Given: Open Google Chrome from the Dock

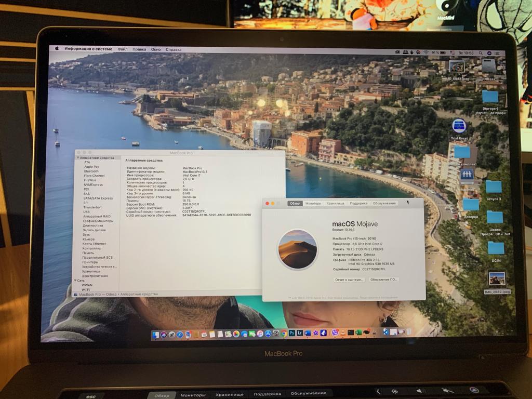Looking at the screenshot, I should click(x=284, y=334).
